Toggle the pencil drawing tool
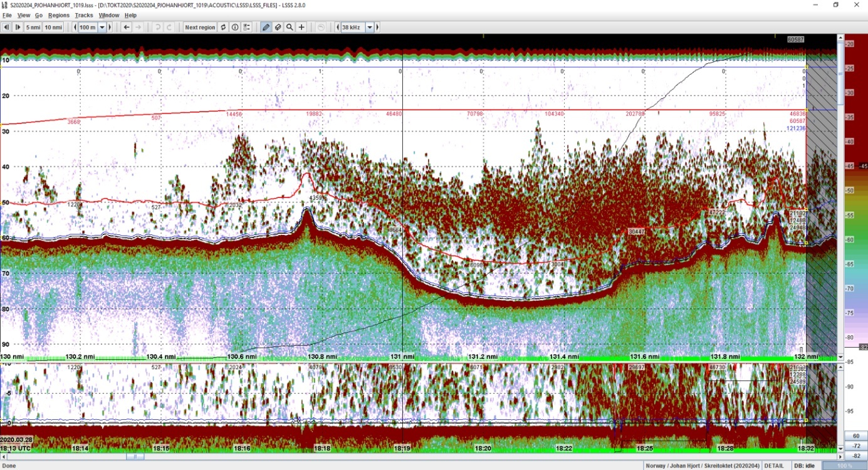Image resolution: width=868 pixels, height=470 pixels. 266,28
